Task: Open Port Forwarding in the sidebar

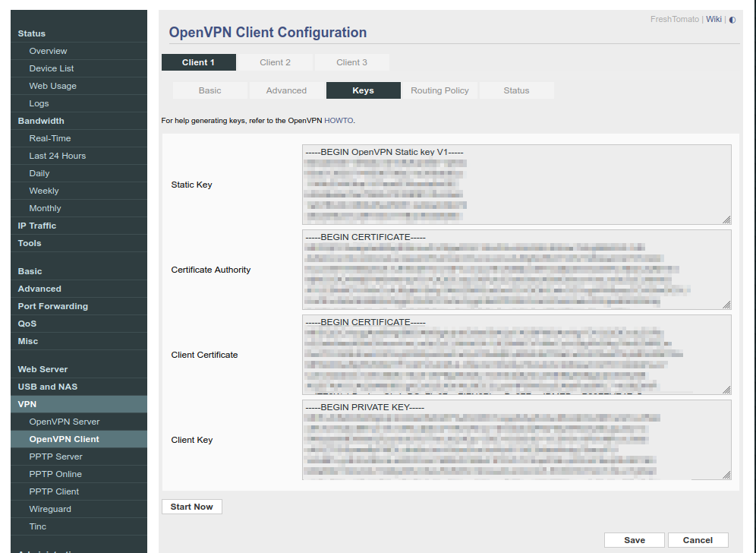Action: click(x=79, y=306)
